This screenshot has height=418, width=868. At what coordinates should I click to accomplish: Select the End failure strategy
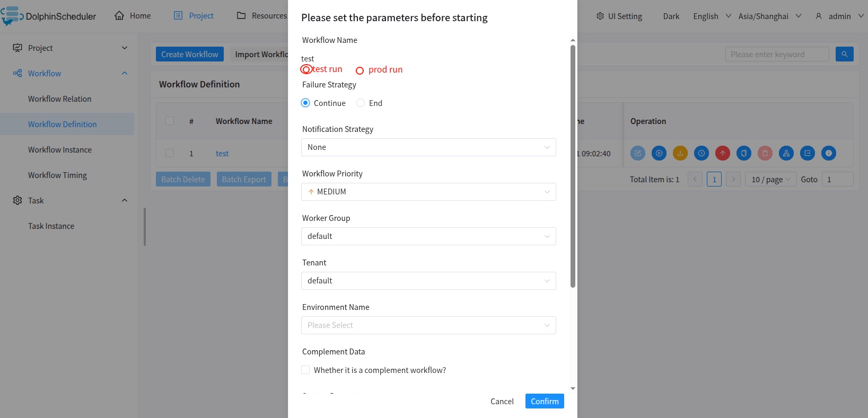coord(361,103)
